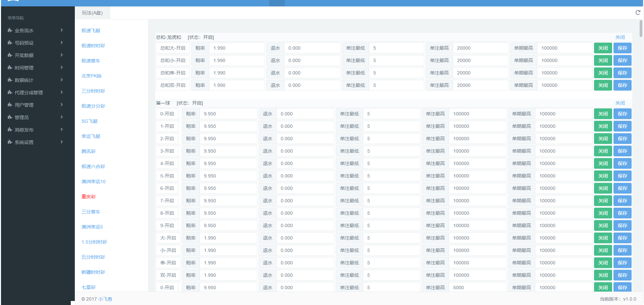Click the puzzle icon beside 系统设置

pos(10,142)
